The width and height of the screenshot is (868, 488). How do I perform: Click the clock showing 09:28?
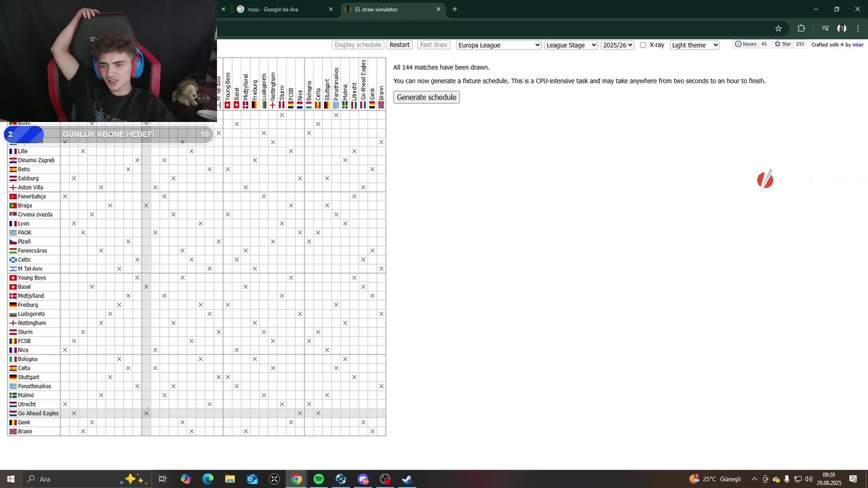[x=829, y=479]
